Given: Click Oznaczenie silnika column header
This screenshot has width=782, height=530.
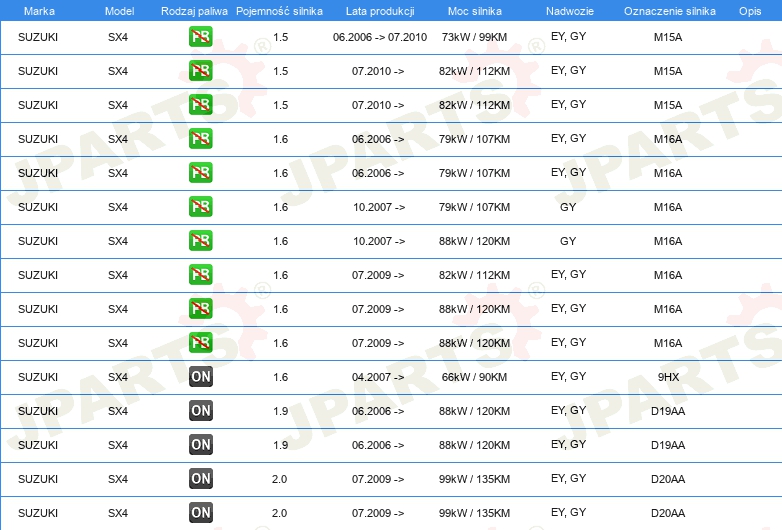Looking at the screenshot, I should [x=670, y=11].
